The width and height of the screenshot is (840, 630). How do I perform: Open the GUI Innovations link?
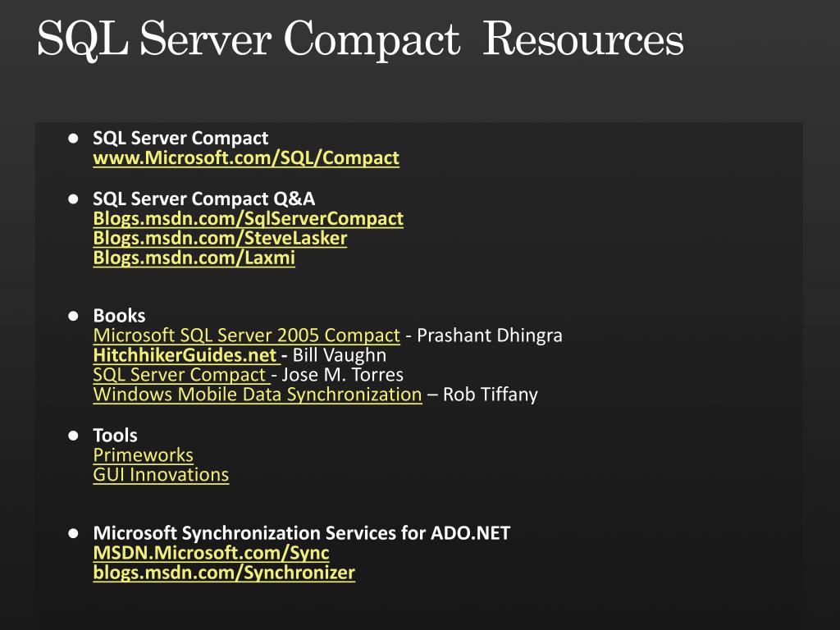click(x=161, y=475)
